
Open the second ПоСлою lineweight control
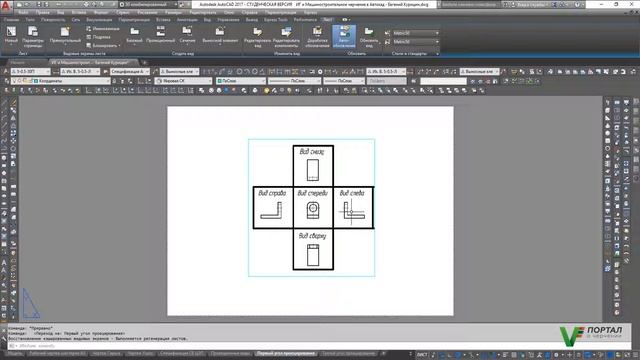344,81
